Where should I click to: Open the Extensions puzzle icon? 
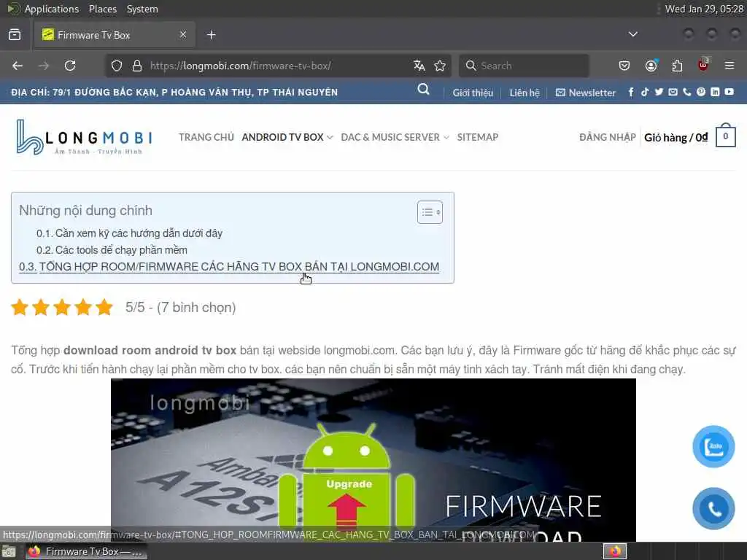[x=677, y=66]
